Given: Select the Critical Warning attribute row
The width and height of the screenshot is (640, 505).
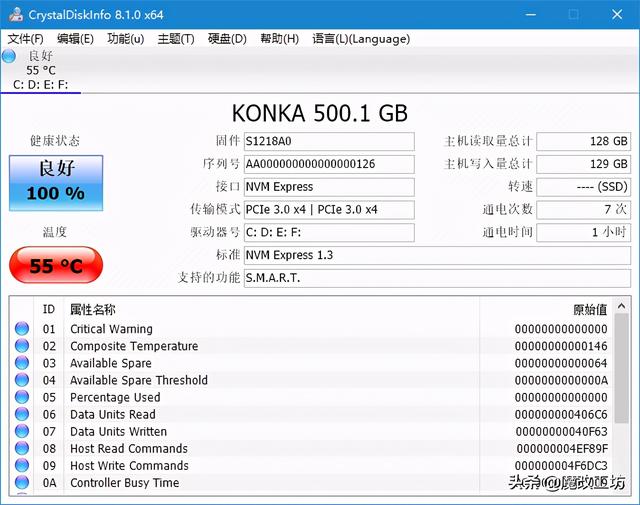Looking at the screenshot, I should point(311,329).
